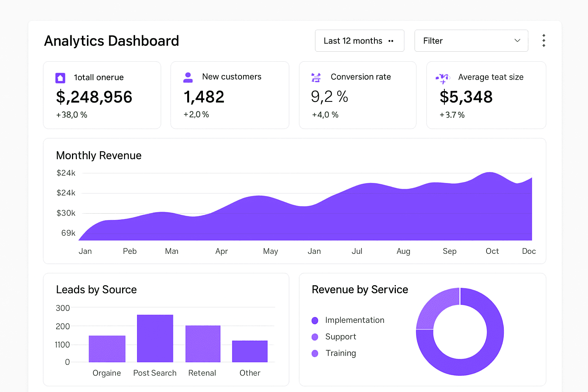Click the Conversion rate card icon
This screenshot has width=588, height=392.
point(316,77)
